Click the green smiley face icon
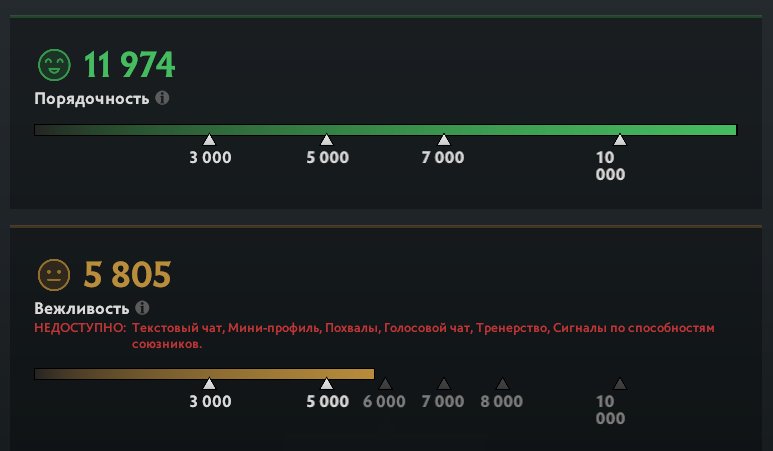The height and width of the screenshot is (451, 773). (x=53, y=66)
